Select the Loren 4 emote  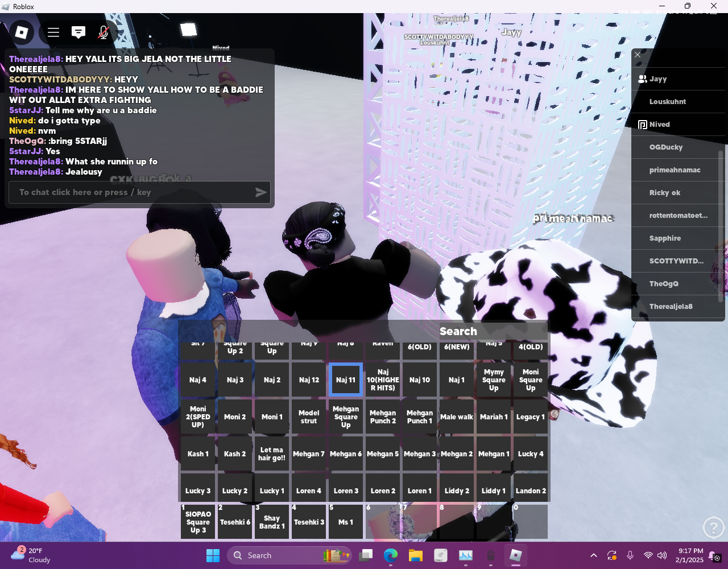pyautogui.click(x=309, y=488)
